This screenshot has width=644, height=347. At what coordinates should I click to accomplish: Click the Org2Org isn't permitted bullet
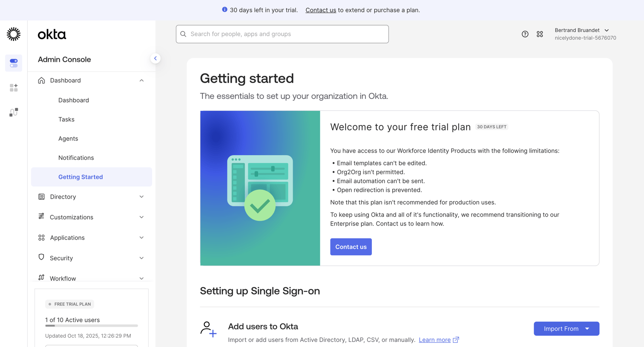[x=371, y=172]
